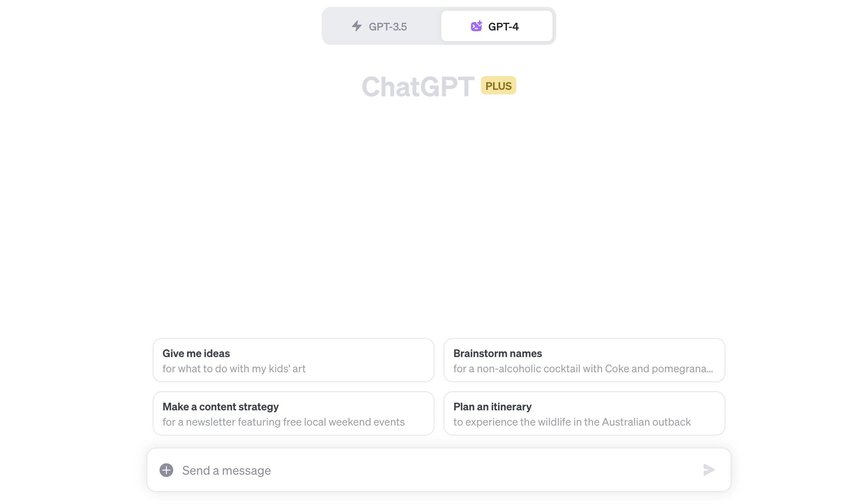Click the yellow PLUS badge
Viewport: 862px width, 504px height.
498,86
